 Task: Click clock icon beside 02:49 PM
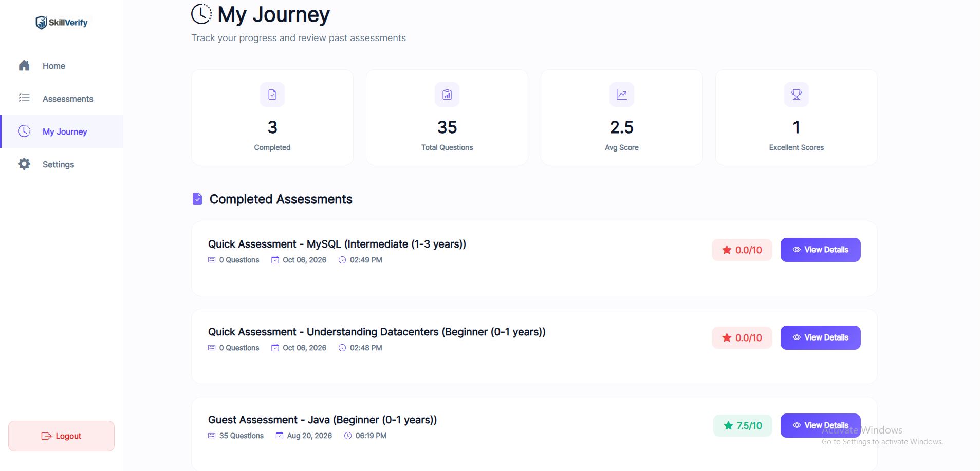pos(342,260)
